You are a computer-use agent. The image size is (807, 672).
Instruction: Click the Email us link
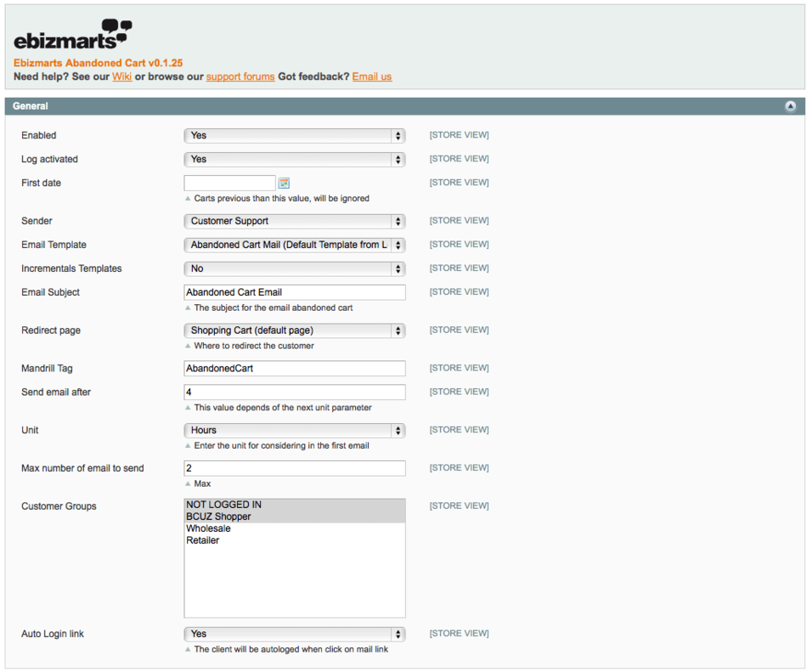pos(372,76)
